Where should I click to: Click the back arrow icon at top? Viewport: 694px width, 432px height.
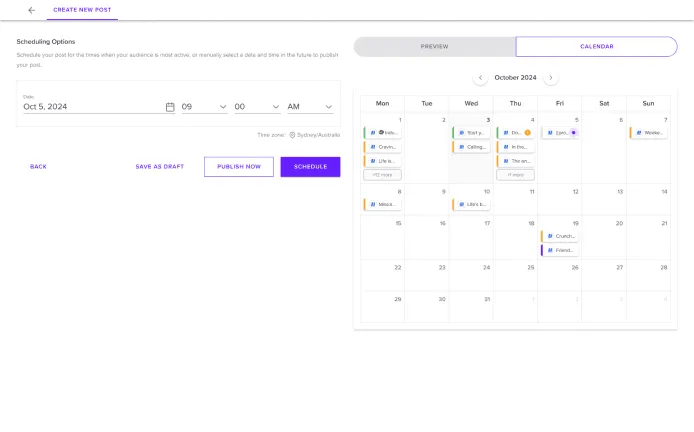pyautogui.click(x=31, y=10)
